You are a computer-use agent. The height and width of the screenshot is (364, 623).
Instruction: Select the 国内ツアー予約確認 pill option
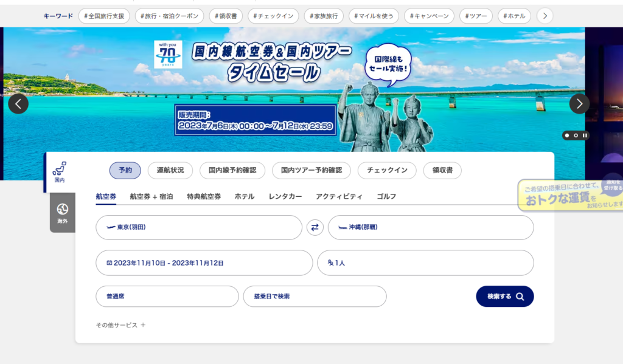[311, 170]
